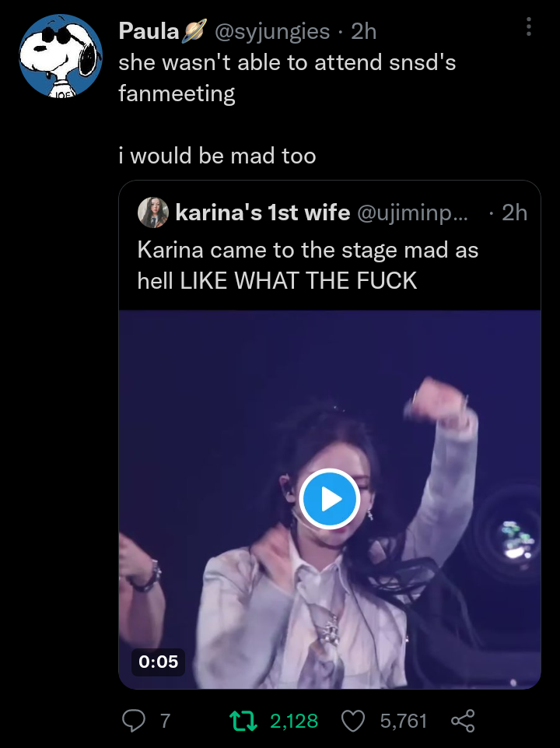Image resolution: width=560 pixels, height=748 pixels.
Task: Open the quoted tweet text about Karina
Action: click(307, 265)
